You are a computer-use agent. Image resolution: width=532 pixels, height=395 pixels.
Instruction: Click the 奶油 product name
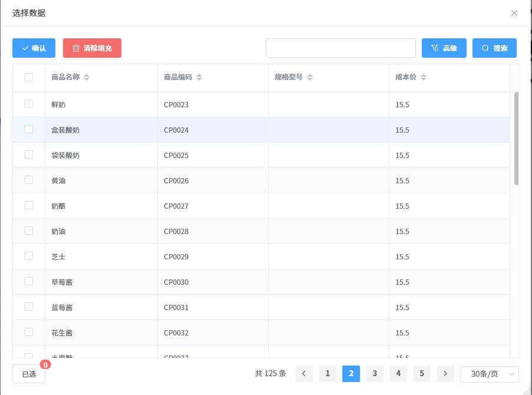click(x=58, y=231)
